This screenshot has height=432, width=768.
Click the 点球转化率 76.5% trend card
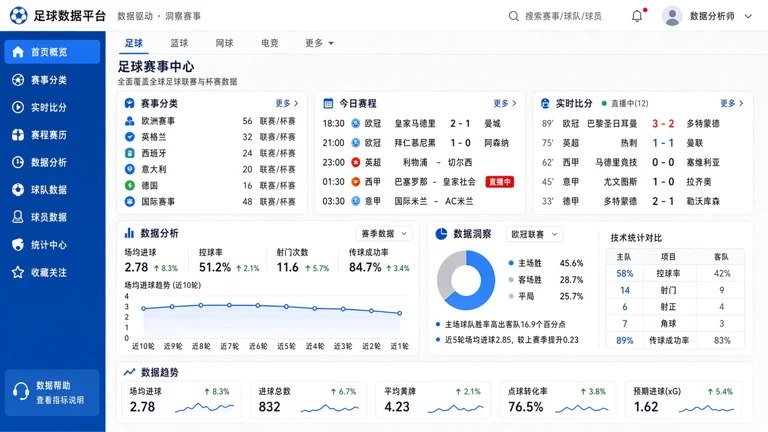coord(557,400)
